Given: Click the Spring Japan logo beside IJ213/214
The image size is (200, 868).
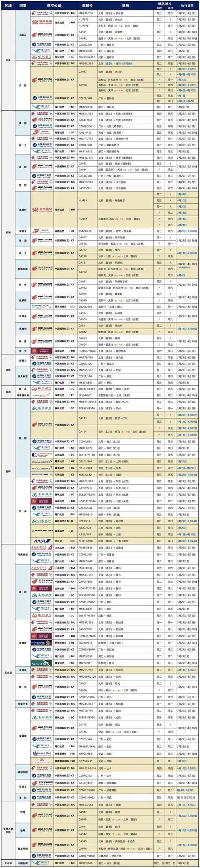Looking at the screenshot, I should click(42, 521).
